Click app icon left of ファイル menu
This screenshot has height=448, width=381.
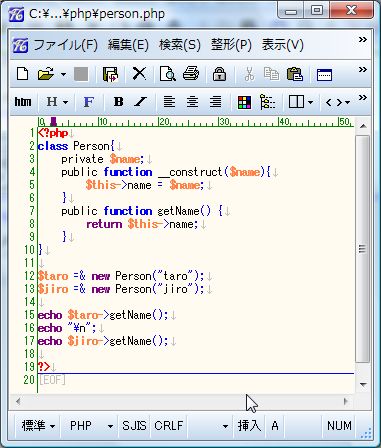click(x=20, y=45)
